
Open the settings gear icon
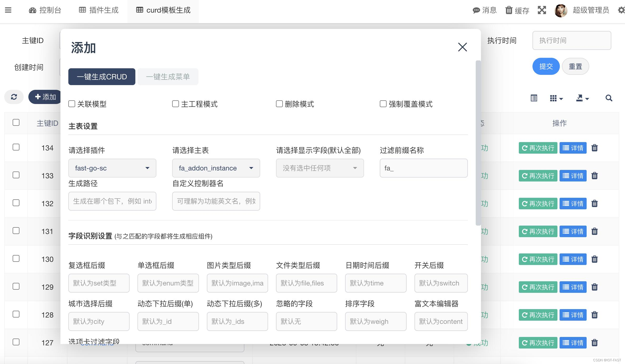621,10
